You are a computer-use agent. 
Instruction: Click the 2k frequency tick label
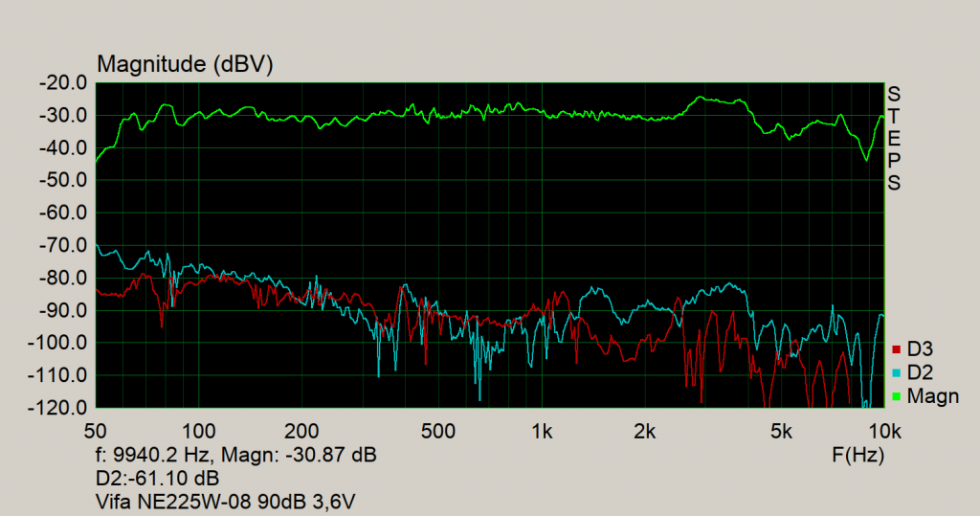644,431
